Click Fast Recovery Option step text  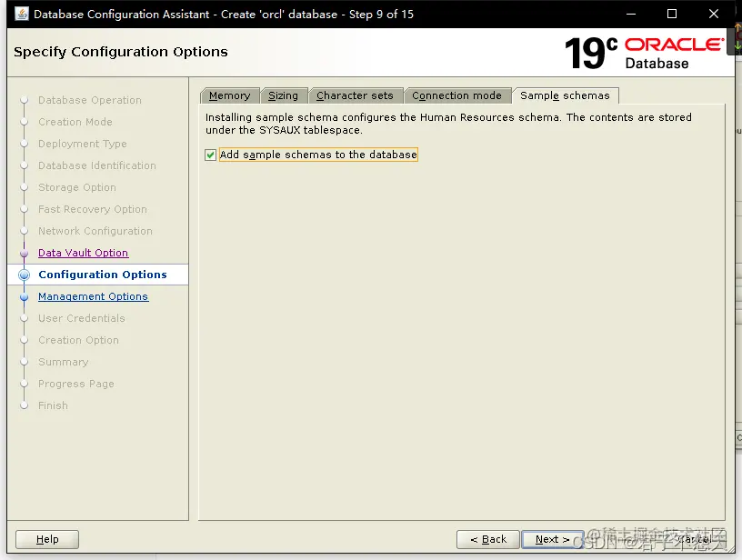pyautogui.click(x=93, y=209)
